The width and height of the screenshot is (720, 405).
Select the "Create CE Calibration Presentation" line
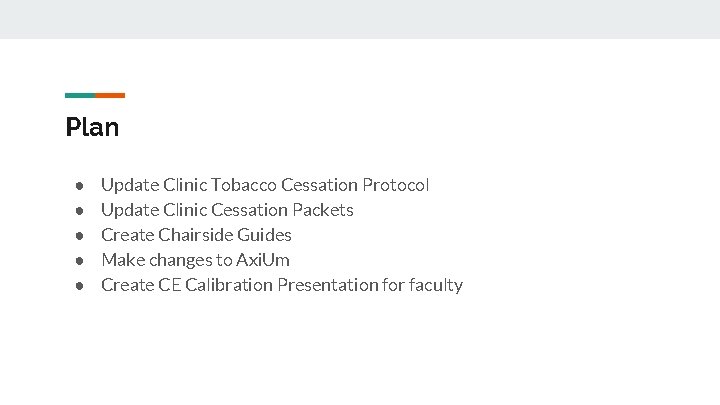[x=281, y=285]
